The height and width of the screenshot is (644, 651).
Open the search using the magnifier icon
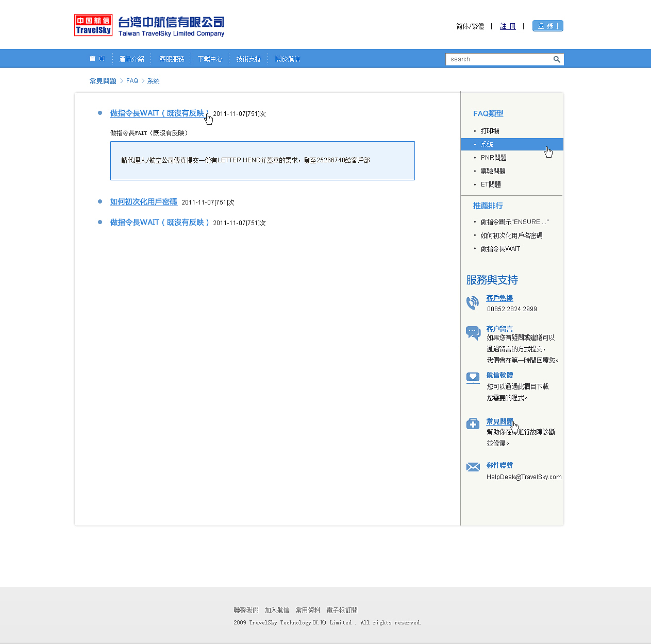[557, 59]
